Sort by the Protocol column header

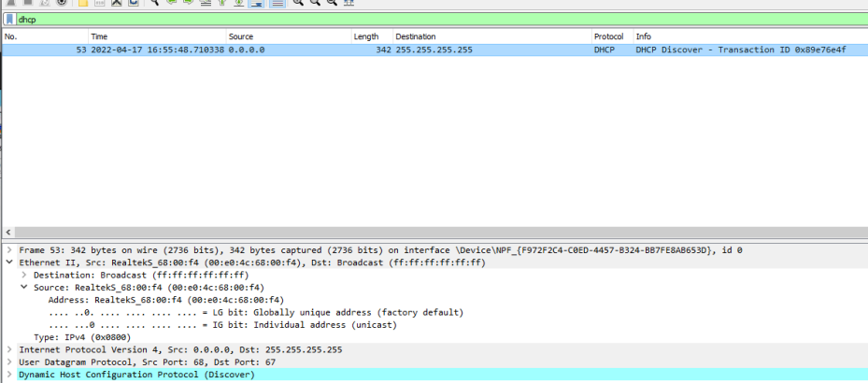[x=608, y=36]
